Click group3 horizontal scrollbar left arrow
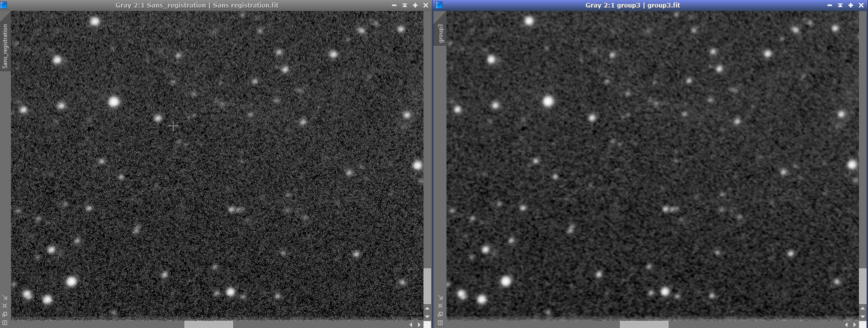 coord(846,324)
